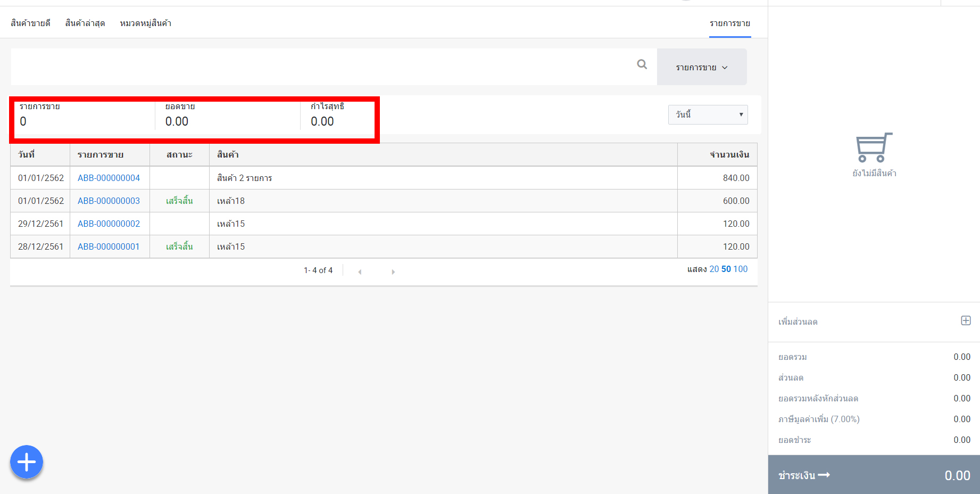Viewport: 980px width, 494px height.
Task: Select the รายการขาย tab at top right
Action: pos(730,23)
